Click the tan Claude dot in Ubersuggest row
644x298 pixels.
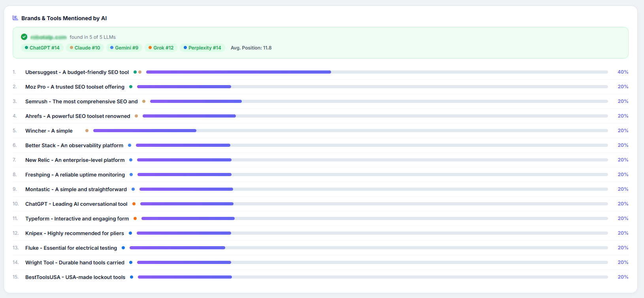pyautogui.click(x=140, y=72)
